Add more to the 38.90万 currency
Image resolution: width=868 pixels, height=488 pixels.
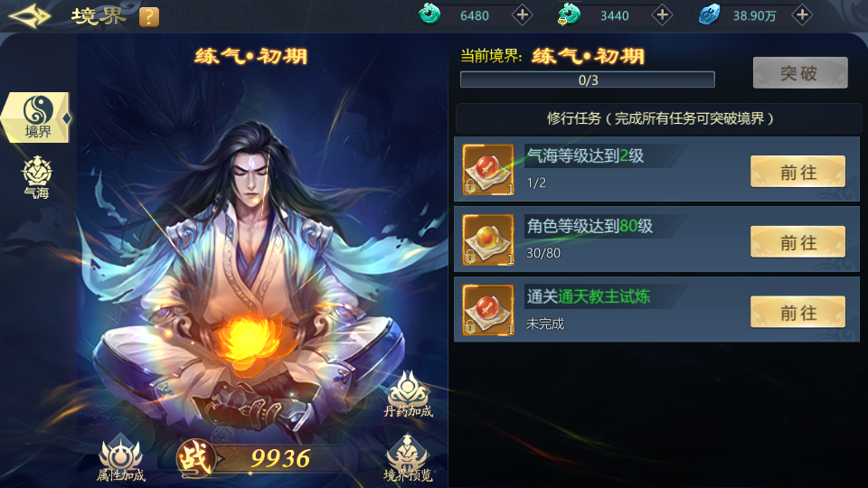802,15
